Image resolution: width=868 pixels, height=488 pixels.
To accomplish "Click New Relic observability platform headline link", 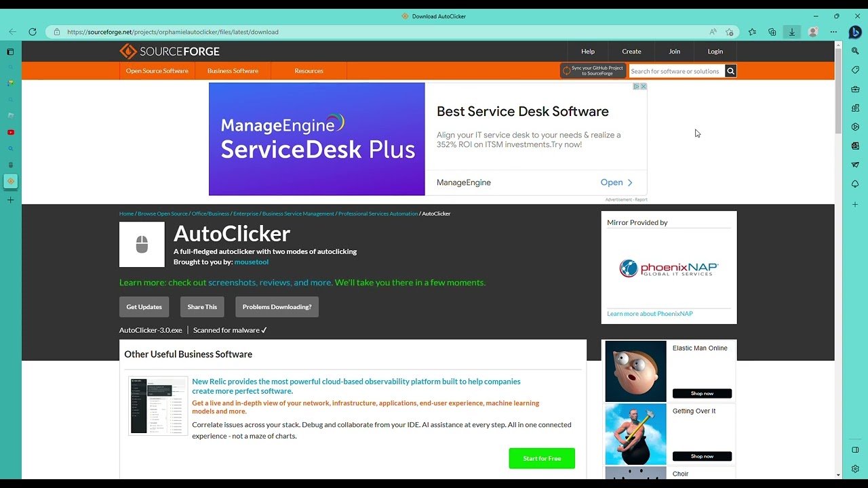I will [x=356, y=386].
